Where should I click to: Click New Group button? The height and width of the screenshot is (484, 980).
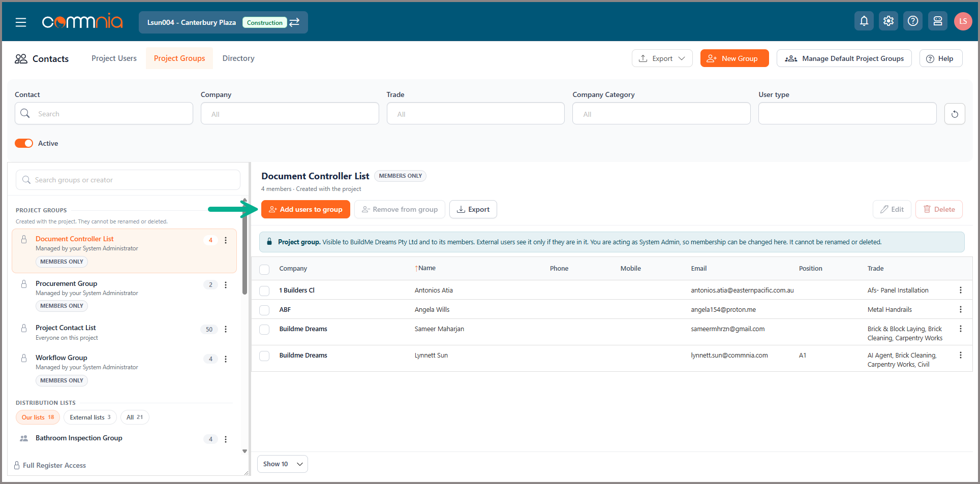tap(734, 58)
